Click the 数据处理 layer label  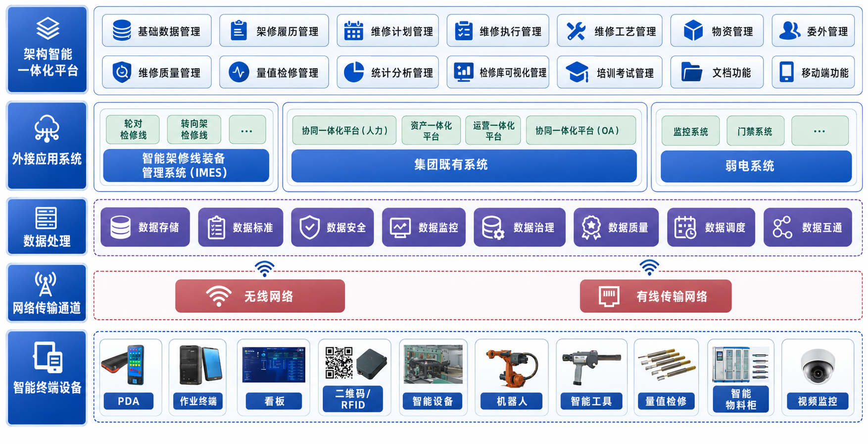pos(47,226)
